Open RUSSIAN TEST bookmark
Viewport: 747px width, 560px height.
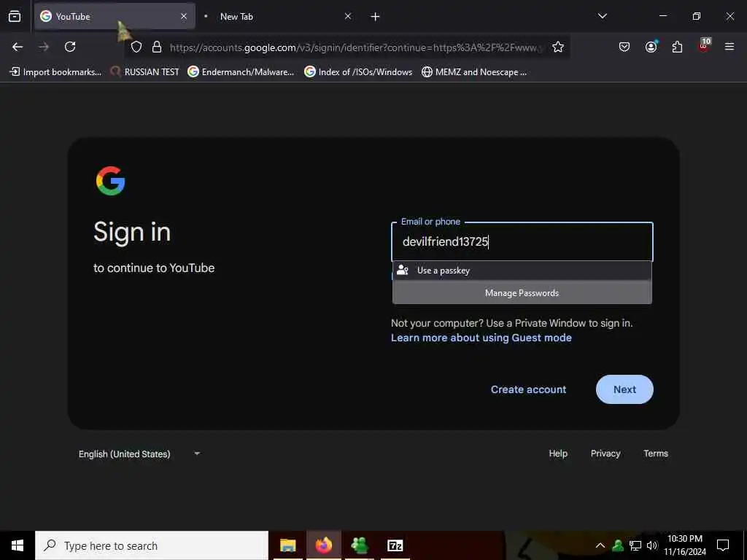point(144,72)
